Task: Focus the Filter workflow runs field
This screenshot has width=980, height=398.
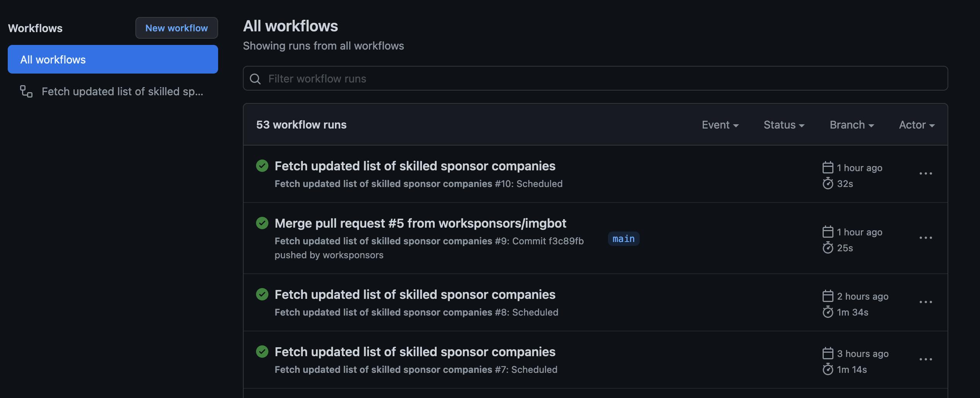Action: 603,79
